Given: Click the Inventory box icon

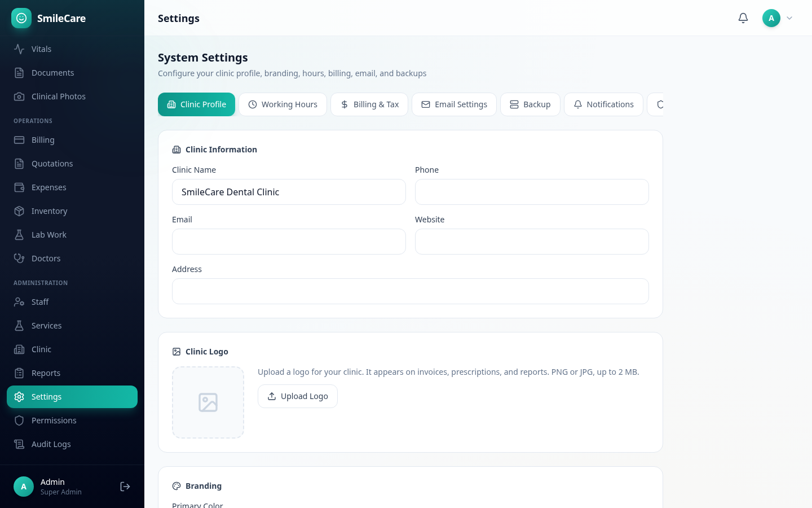Looking at the screenshot, I should click(19, 211).
